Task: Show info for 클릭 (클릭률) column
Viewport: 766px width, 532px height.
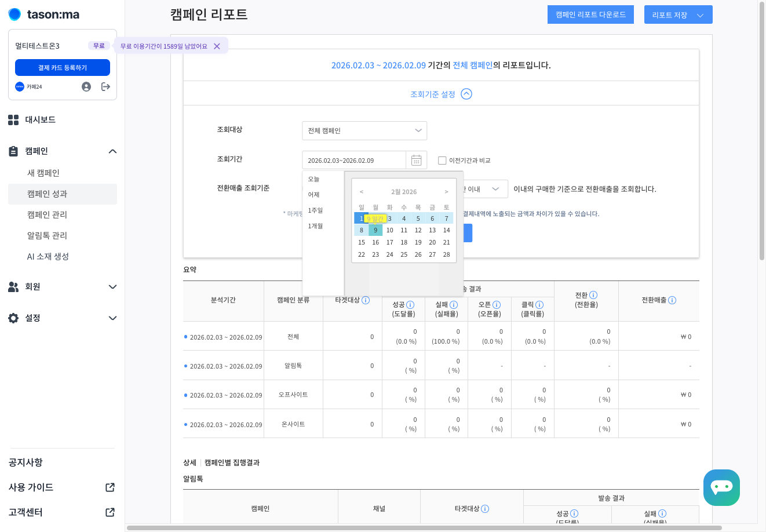Action: pyautogui.click(x=539, y=305)
